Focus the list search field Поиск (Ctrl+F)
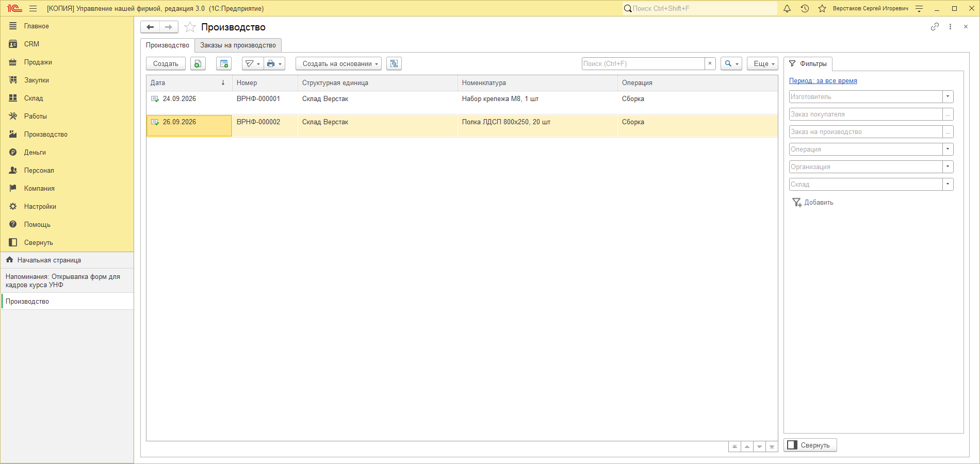 click(x=643, y=63)
